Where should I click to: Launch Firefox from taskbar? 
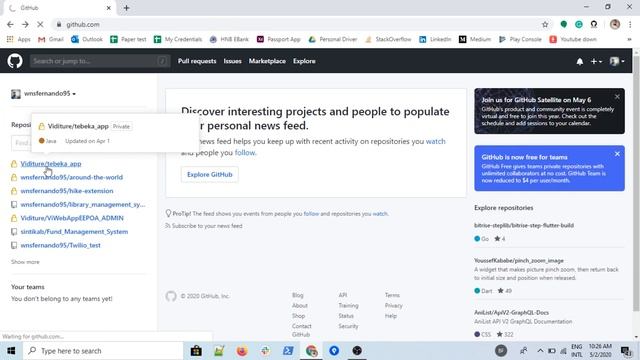click(242, 351)
